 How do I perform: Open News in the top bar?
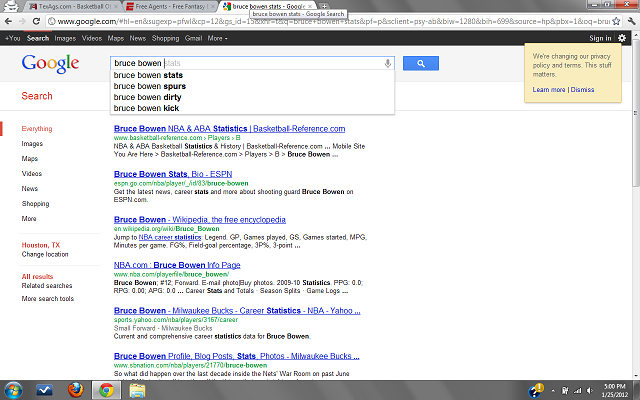pyautogui.click(x=138, y=38)
